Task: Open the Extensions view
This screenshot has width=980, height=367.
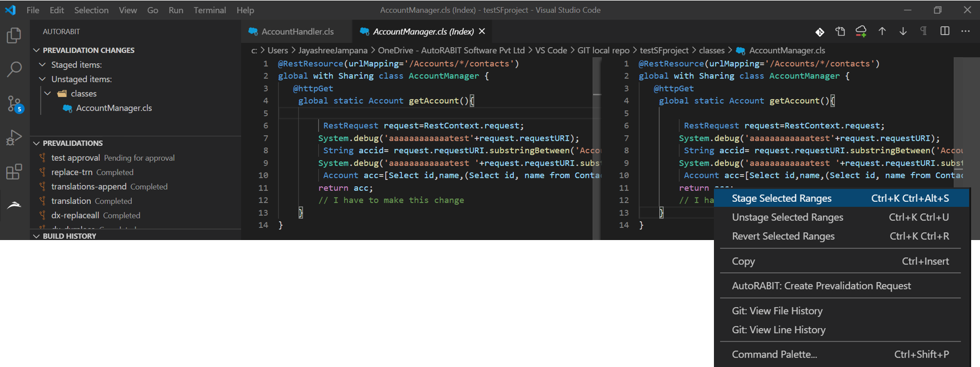Action: point(14,171)
